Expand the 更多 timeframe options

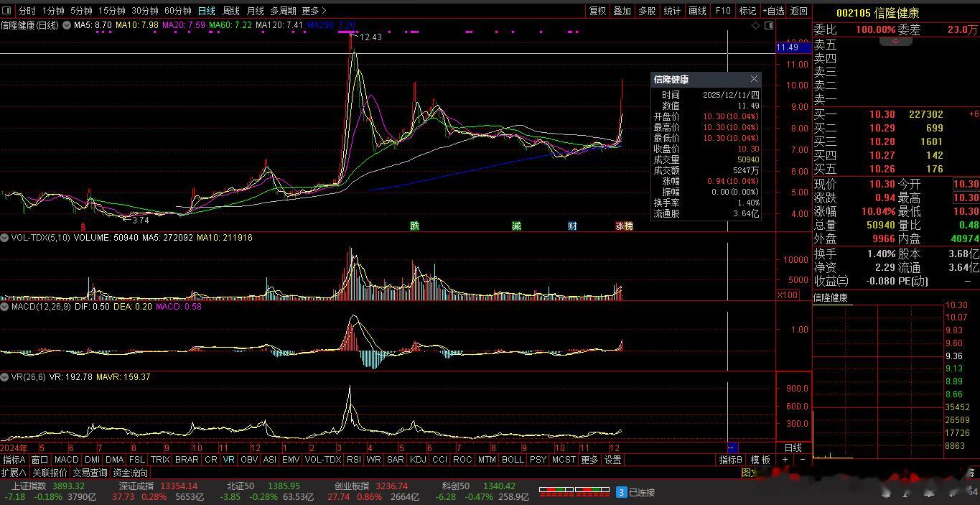pyautogui.click(x=314, y=11)
